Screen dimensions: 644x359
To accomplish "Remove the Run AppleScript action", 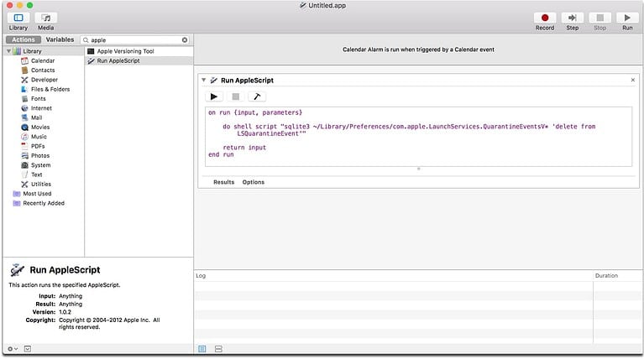I will pyautogui.click(x=632, y=80).
